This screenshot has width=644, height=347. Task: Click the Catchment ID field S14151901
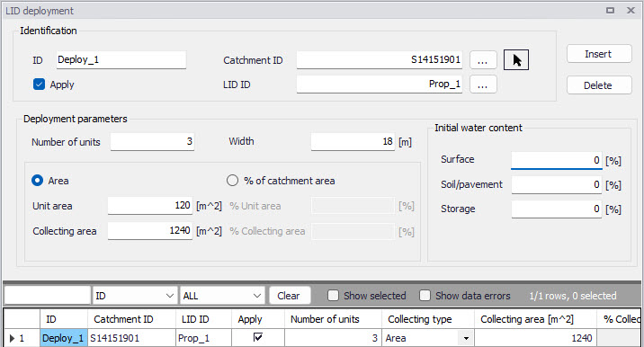[380, 60]
